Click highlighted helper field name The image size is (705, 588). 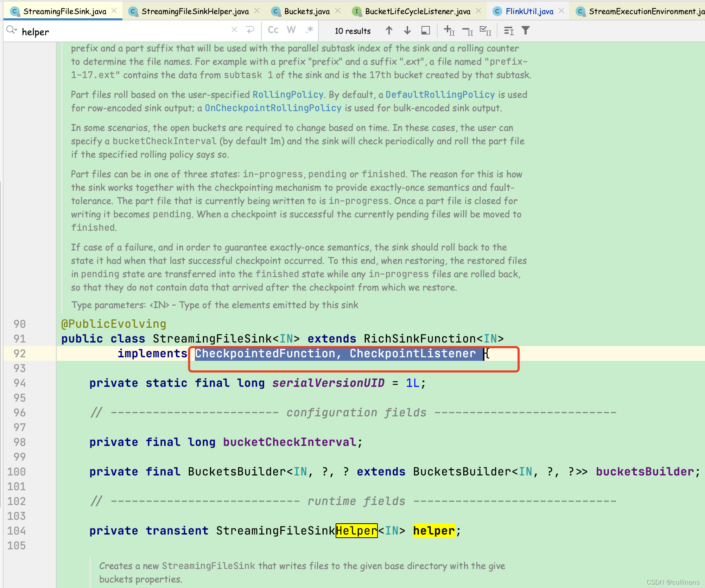pyautogui.click(x=434, y=531)
